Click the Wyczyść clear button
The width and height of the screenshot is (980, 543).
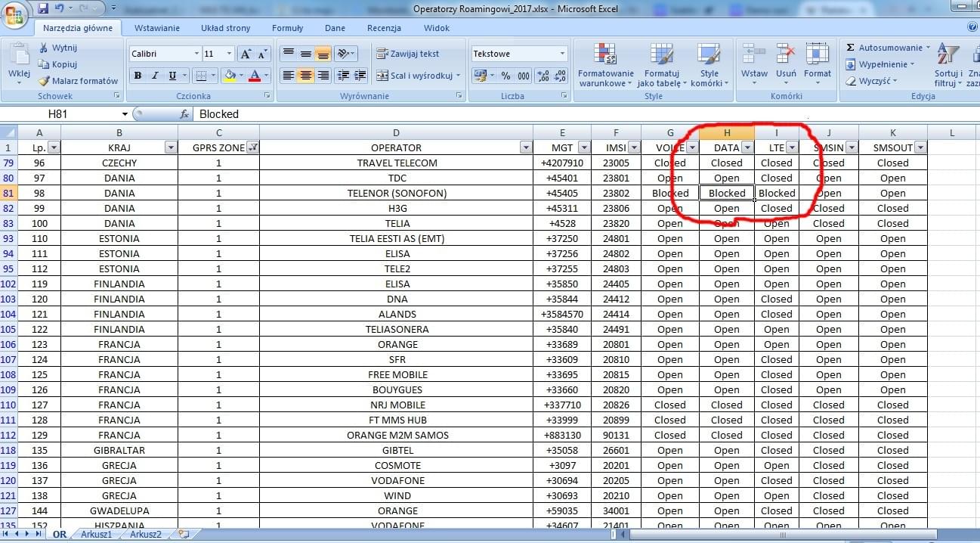(x=871, y=81)
